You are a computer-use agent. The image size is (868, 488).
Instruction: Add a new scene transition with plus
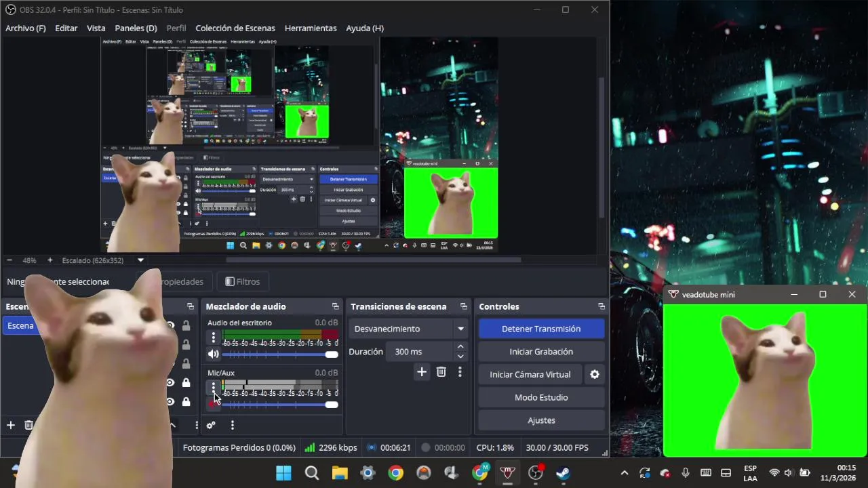422,371
